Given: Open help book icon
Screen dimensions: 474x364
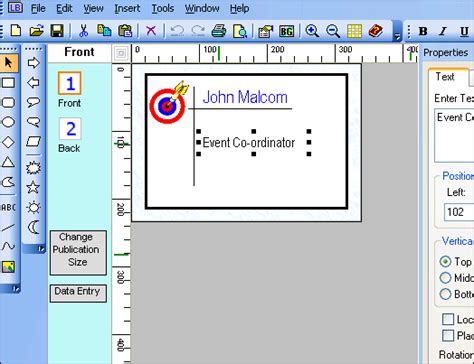Looking at the screenshot, I should [375, 31].
